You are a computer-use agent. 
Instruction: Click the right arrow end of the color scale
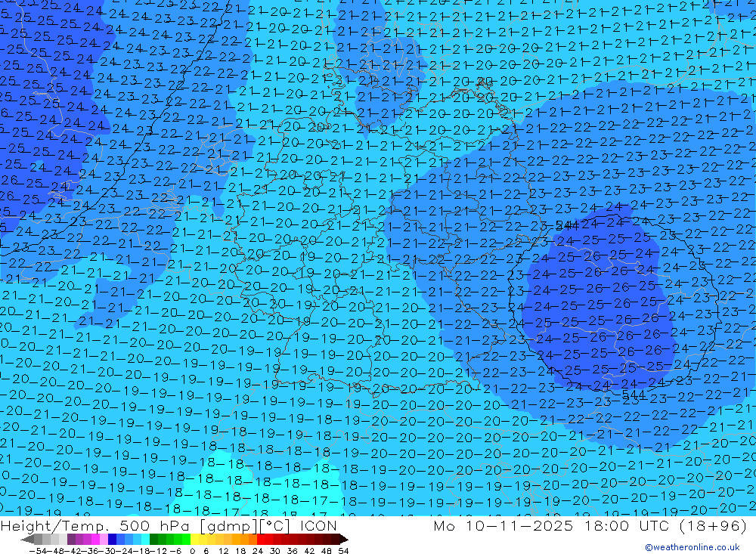343,539
